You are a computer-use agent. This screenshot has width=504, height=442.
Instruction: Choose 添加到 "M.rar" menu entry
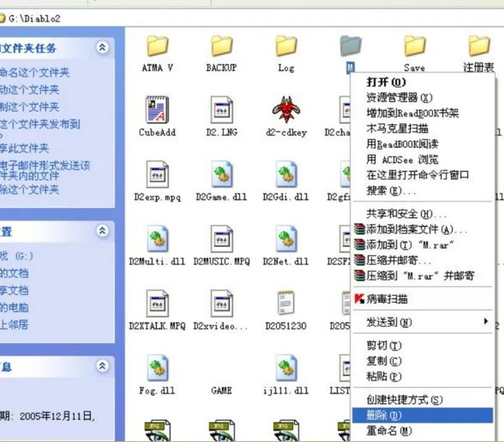point(422,244)
